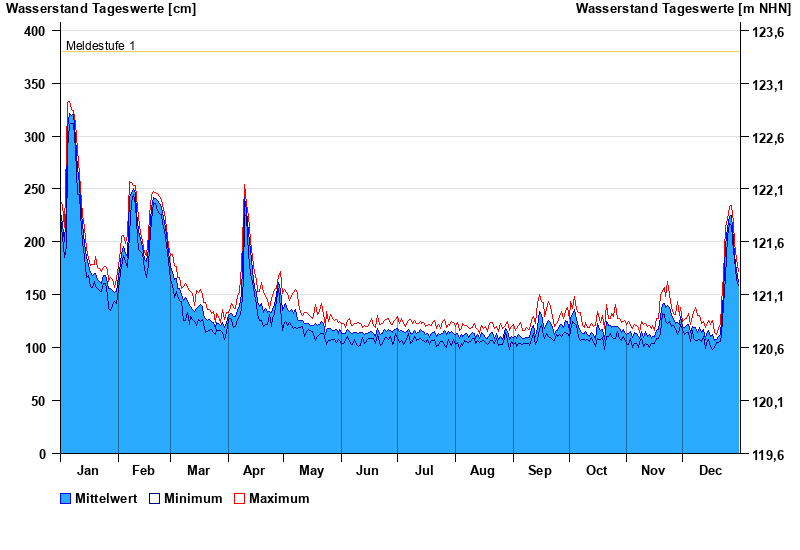Viewport: 800px width, 550px height.
Task: Click the Minimum legend swatch box
Action: [x=155, y=499]
